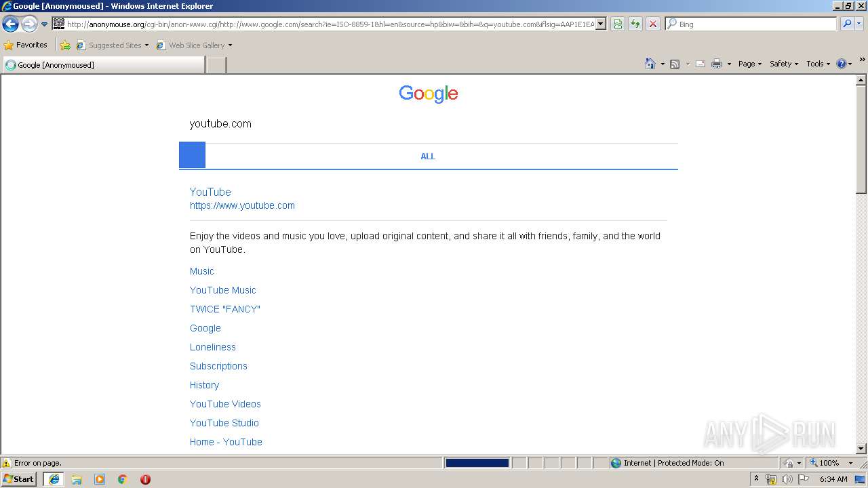Open the History sitelink
868x488 pixels.
pyautogui.click(x=204, y=385)
